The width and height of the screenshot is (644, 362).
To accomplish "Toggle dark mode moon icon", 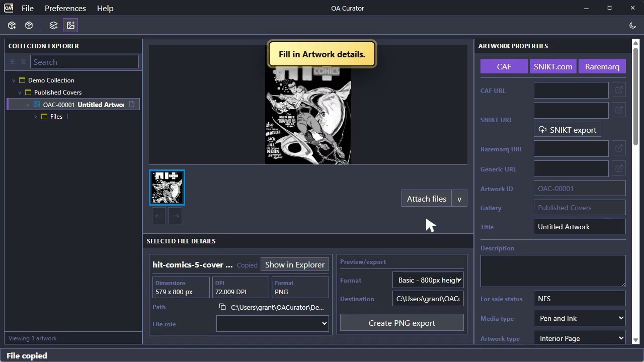I will tap(632, 25).
